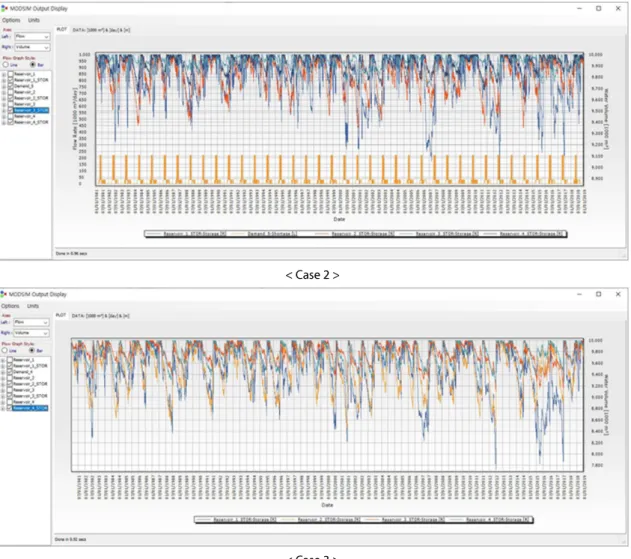Check Reservoir_1 checkbox in Case 3 window

[x=10, y=360]
